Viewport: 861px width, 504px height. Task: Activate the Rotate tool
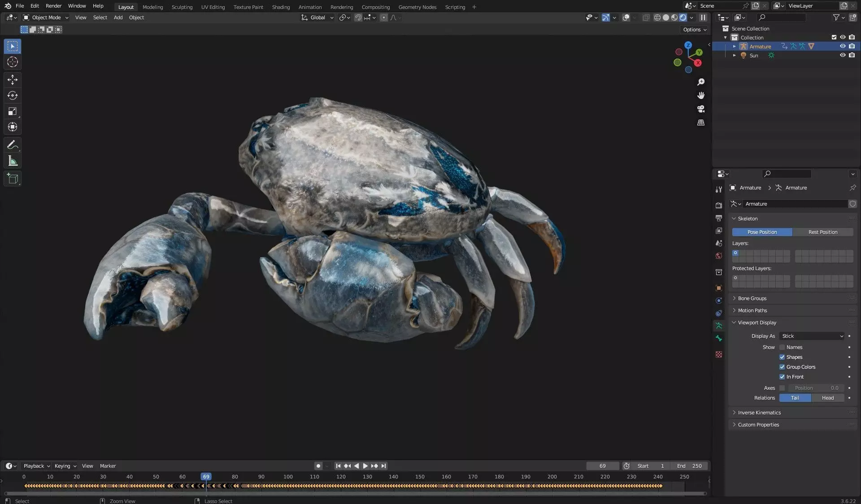point(13,95)
